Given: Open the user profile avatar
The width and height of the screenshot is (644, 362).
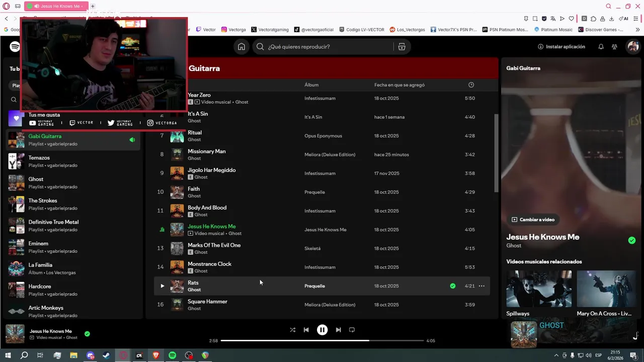Looking at the screenshot, I should point(632,47).
